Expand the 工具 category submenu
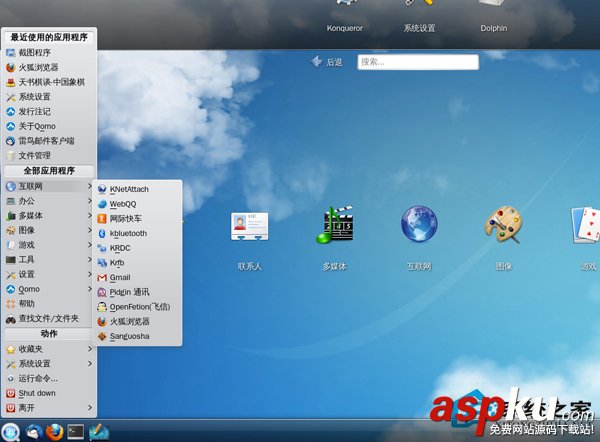Screen dimensions: 600x442 pyautogui.click(x=49, y=259)
